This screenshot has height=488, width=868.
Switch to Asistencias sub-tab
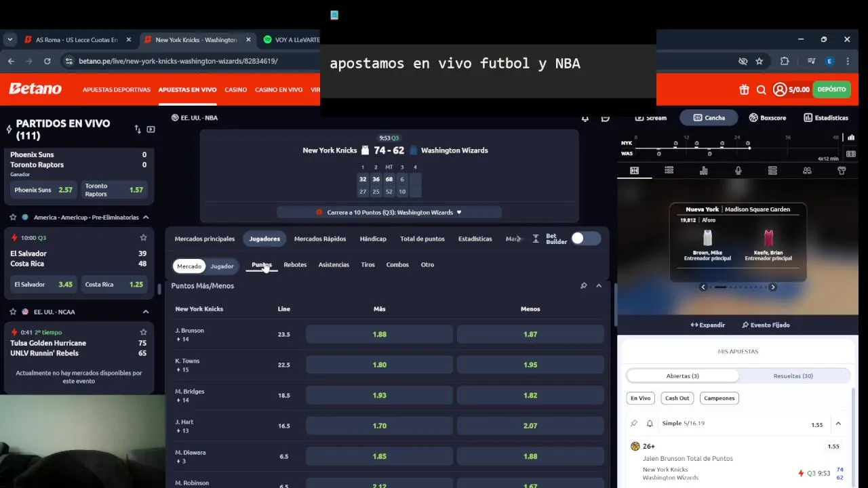334,265
